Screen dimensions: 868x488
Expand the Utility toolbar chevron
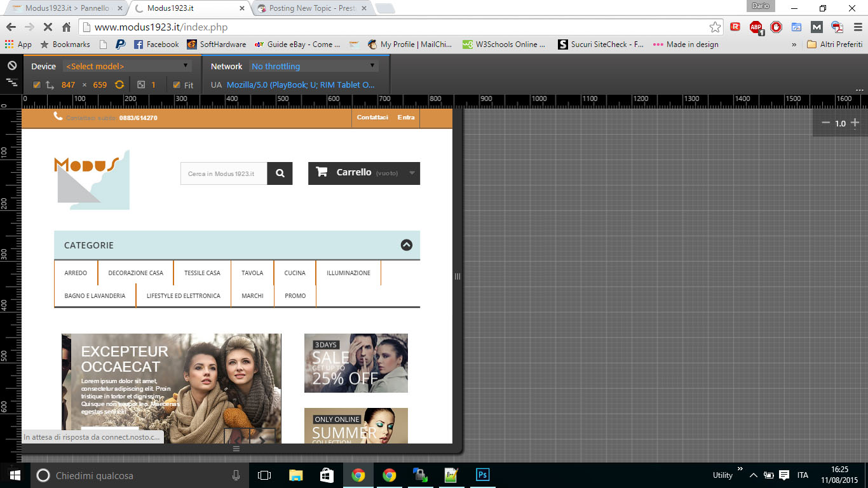click(739, 469)
